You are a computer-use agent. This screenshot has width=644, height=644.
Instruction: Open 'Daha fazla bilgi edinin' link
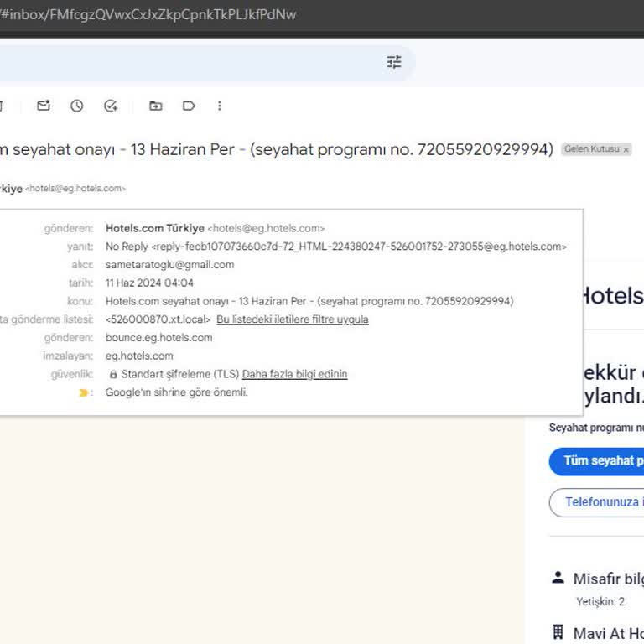point(294,374)
